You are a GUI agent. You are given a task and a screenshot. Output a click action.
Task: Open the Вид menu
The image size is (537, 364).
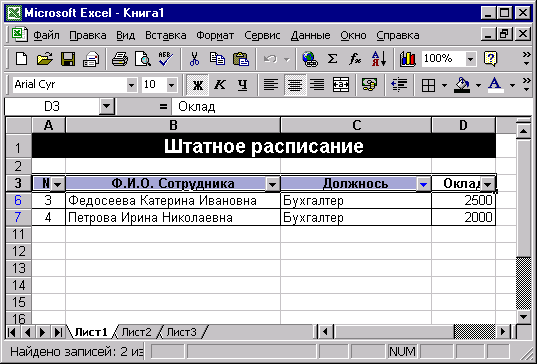[x=125, y=35]
